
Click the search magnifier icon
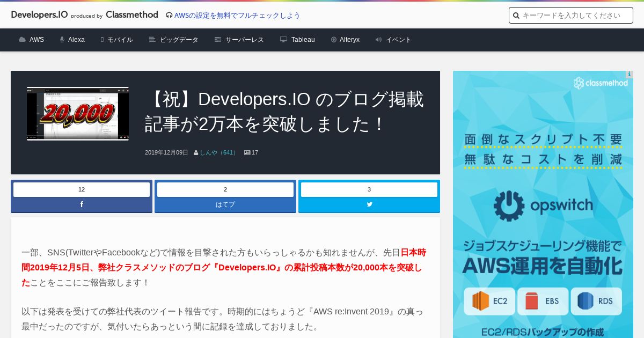[516, 16]
